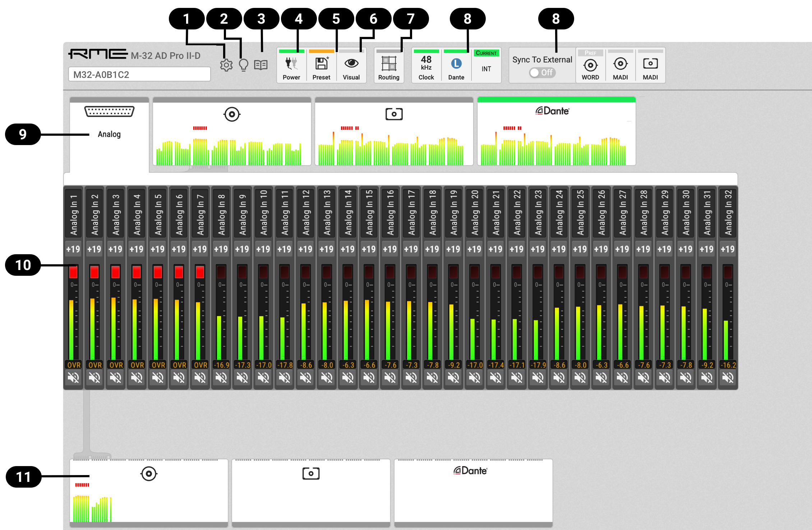Select the coaxial MADI output tab
The width and height of the screenshot is (812, 530).
(149, 493)
